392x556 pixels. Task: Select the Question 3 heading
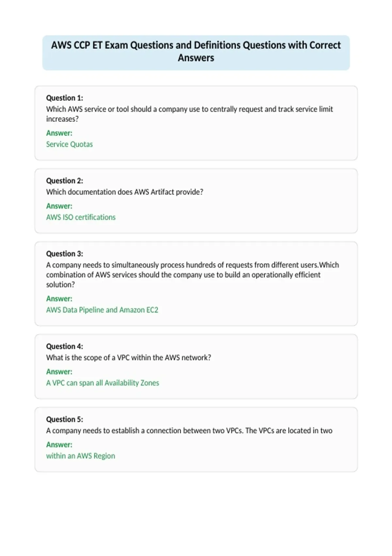tap(65, 253)
